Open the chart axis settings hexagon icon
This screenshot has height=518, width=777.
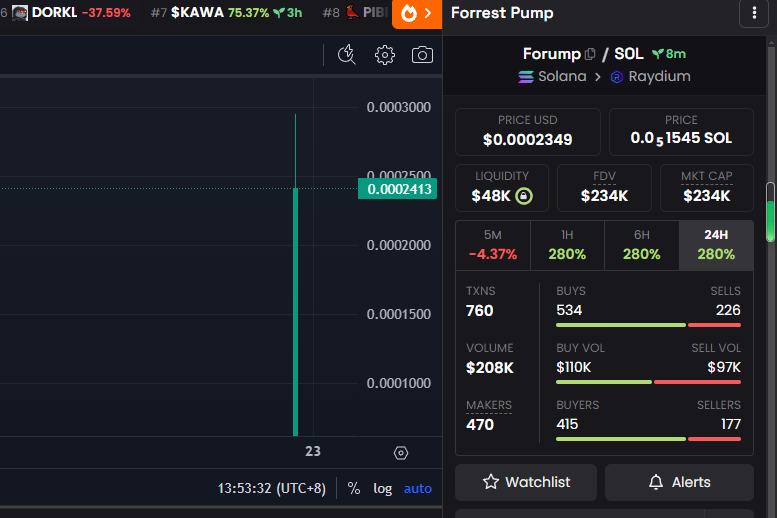[400, 453]
